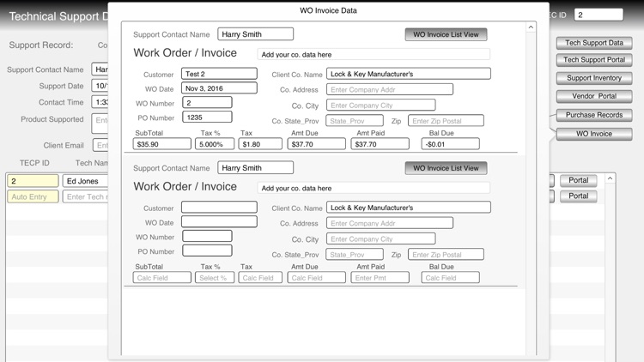Image resolution: width=644 pixels, height=362 pixels.
Task: Click Contact Time field in background form
Action: pyautogui.click(x=100, y=102)
